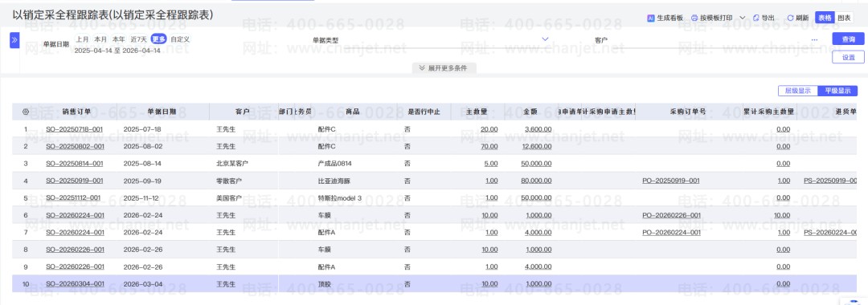Open sales order SO-20251112-001

pos(74,197)
